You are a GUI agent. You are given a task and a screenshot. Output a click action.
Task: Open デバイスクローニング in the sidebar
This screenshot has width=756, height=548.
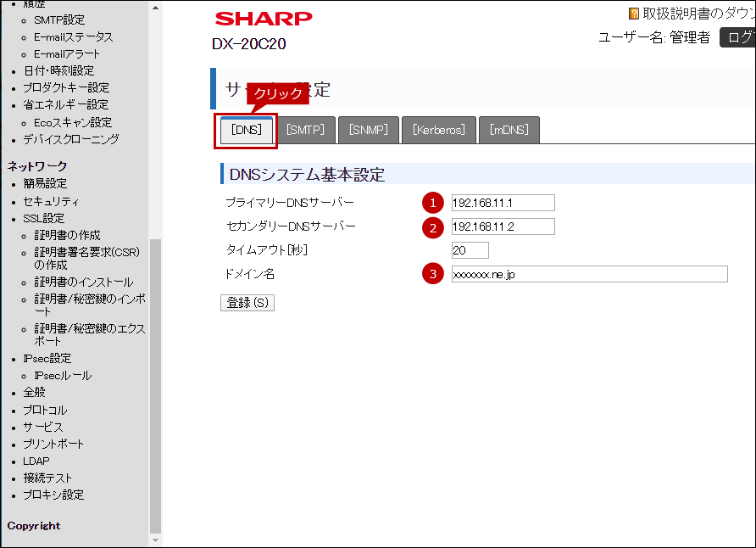pyautogui.click(x=71, y=139)
